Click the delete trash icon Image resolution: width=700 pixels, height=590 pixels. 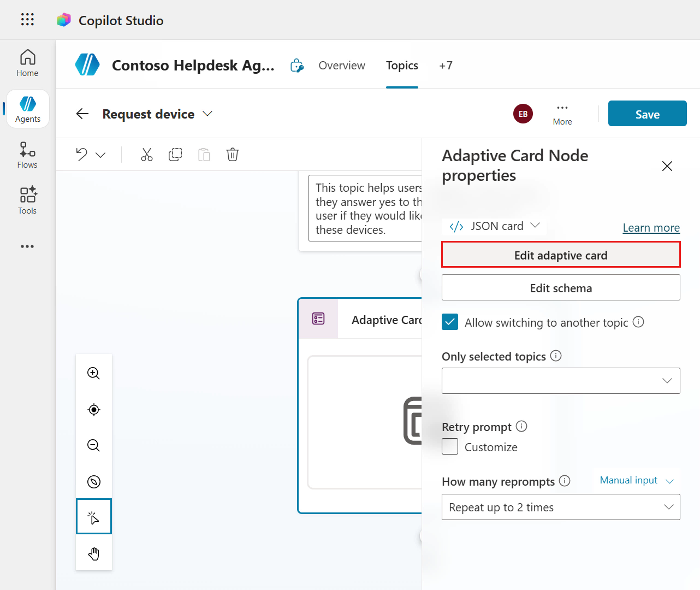(233, 155)
